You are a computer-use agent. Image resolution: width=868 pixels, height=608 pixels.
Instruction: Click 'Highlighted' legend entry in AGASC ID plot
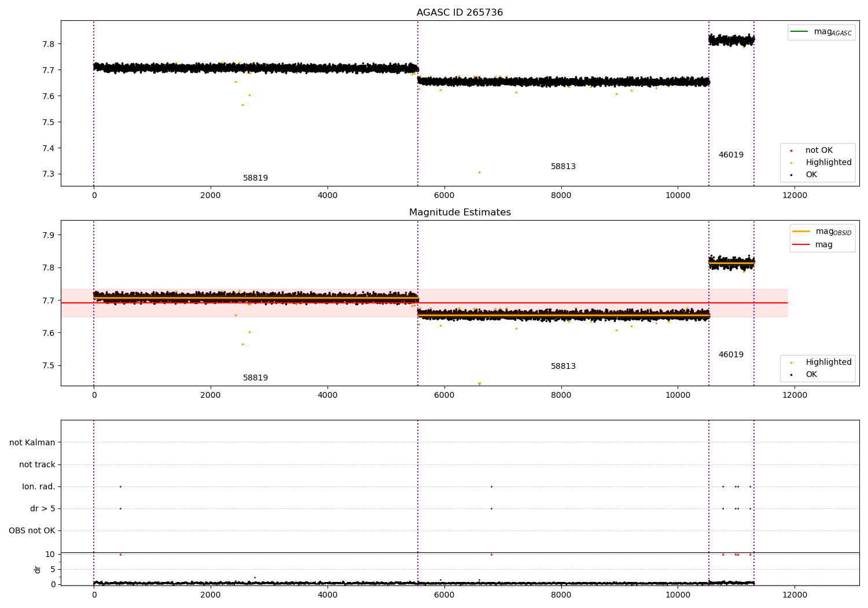pyautogui.click(x=822, y=163)
